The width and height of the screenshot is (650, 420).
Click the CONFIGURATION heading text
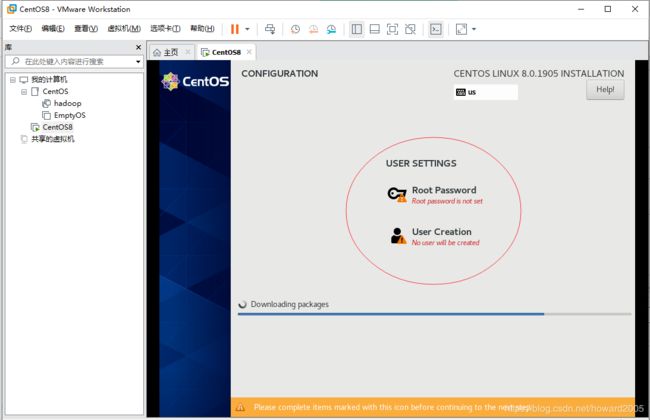tap(280, 74)
